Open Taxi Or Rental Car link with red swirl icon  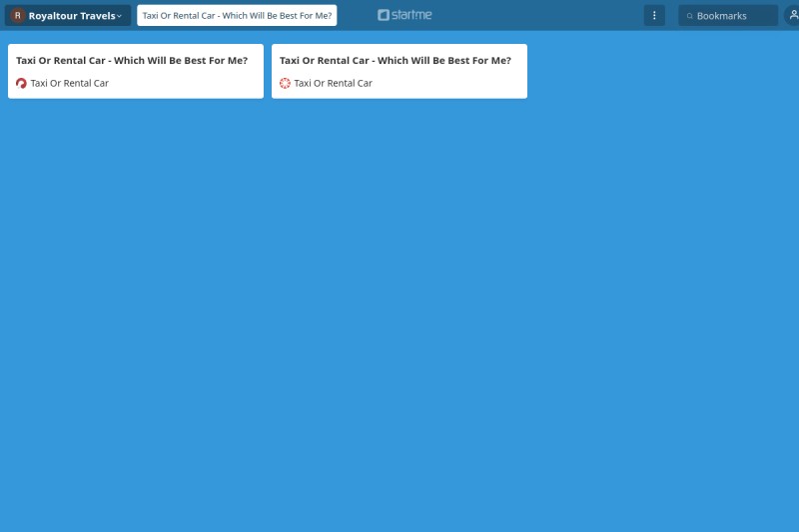click(x=69, y=83)
